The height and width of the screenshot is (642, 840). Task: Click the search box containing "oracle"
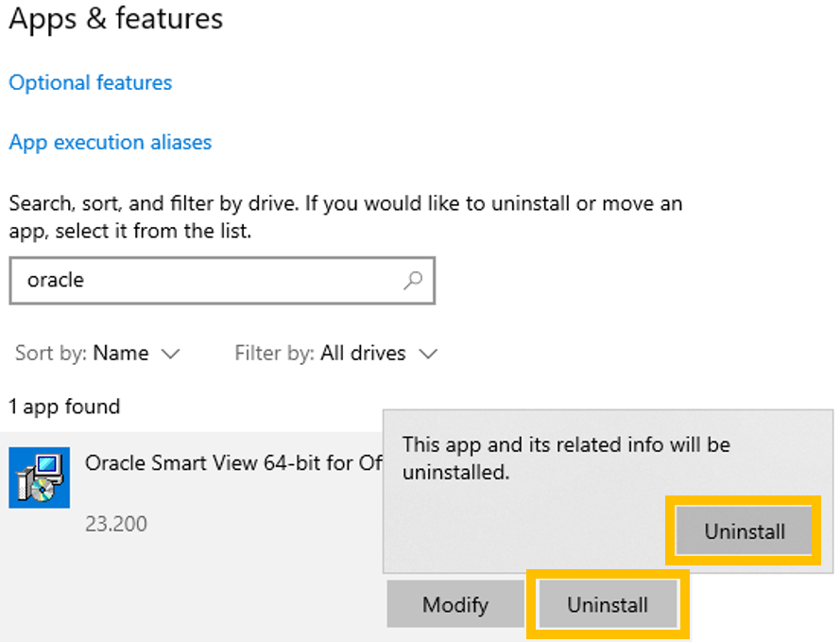[x=208, y=280]
